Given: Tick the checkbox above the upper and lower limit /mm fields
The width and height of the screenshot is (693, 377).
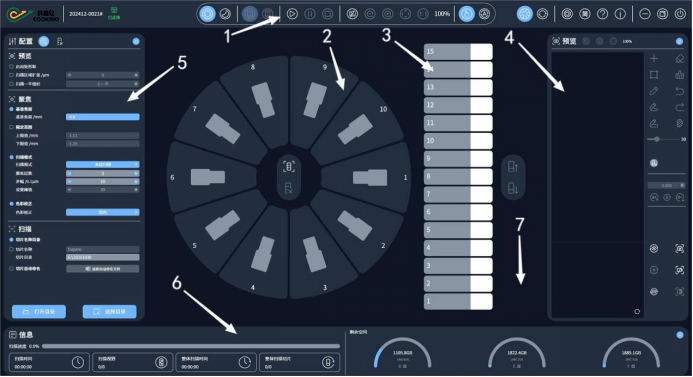Looking at the screenshot, I should pos(11,127).
